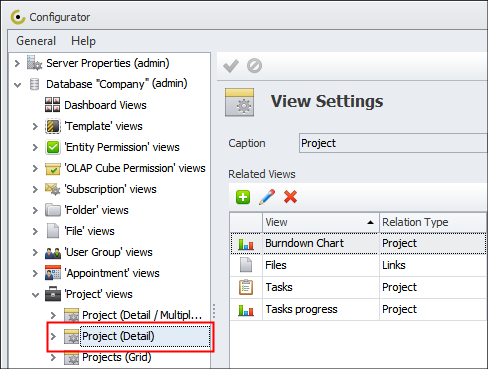Click into the Caption text field
The width and height of the screenshot is (488, 369).
tap(393, 143)
